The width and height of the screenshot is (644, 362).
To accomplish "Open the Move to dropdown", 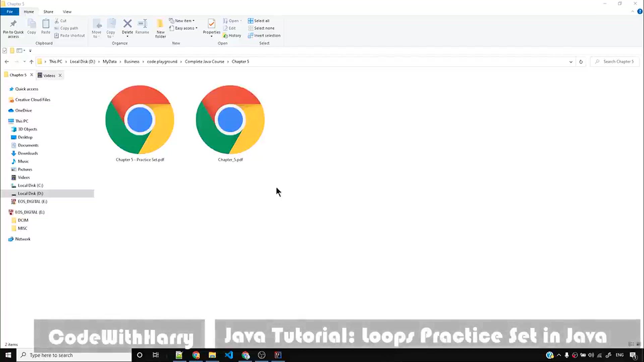I will 97,28.
